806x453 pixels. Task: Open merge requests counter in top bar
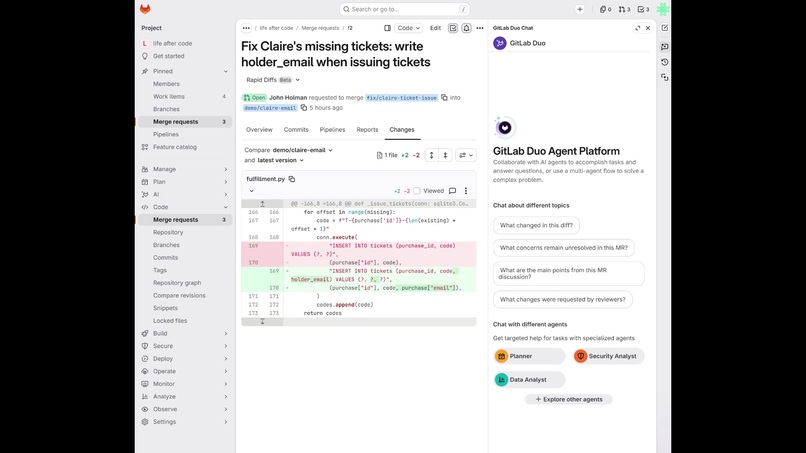(625, 9)
